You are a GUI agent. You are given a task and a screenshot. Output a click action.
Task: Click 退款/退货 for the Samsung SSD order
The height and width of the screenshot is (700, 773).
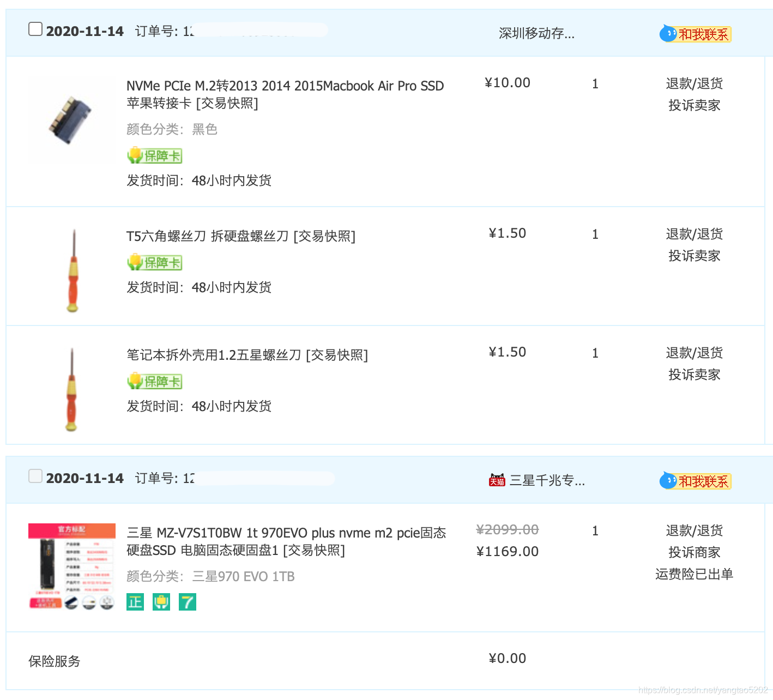coord(694,530)
